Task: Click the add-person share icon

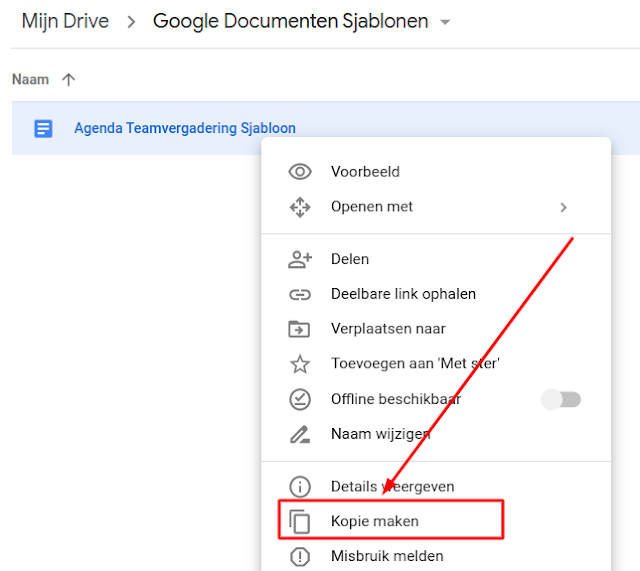Action: tap(300, 259)
